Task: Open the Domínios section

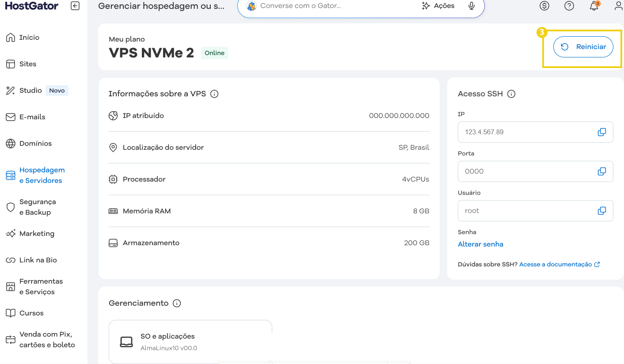Action: tap(35, 143)
